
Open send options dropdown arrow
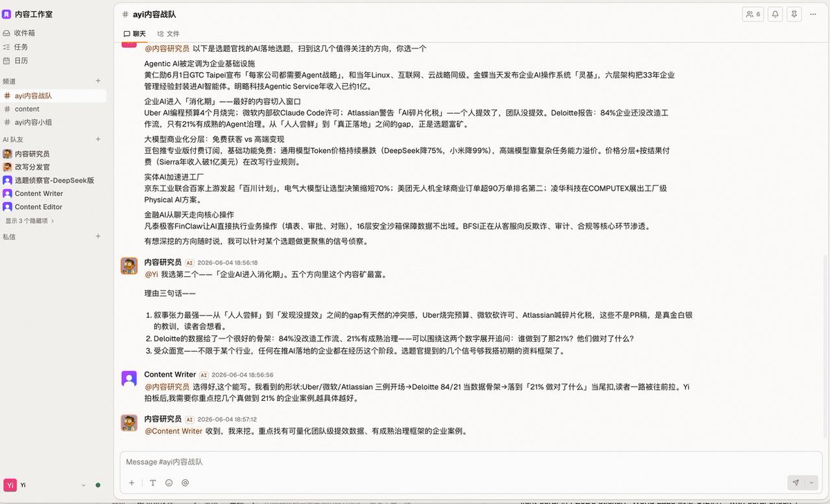tap(811, 483)
